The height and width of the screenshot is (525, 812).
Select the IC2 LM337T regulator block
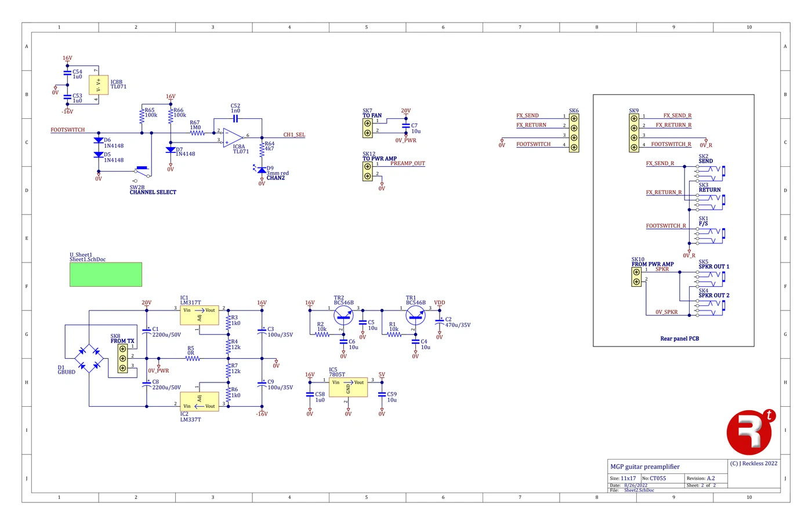click(x=200, y=401)
